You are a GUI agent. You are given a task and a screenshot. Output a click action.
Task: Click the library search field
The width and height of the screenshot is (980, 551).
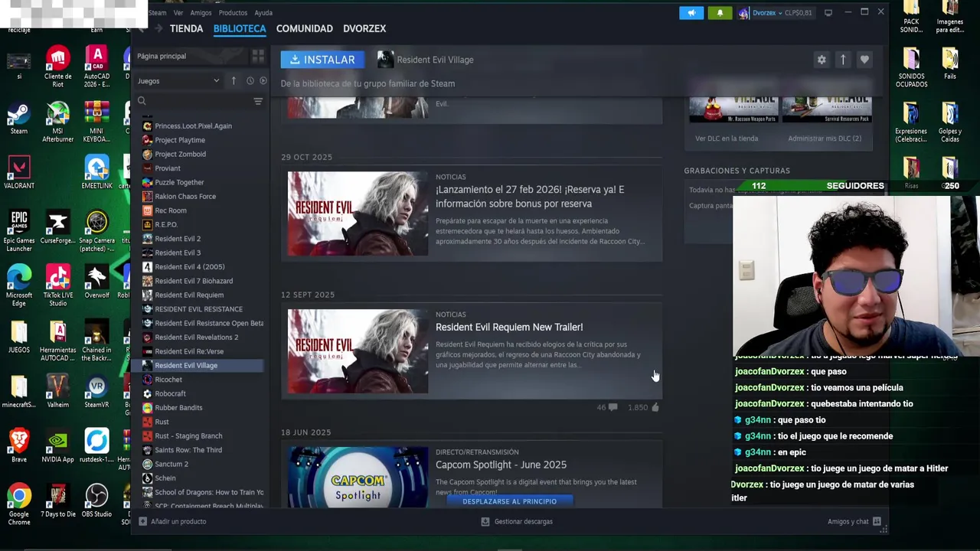click(x=193, y=101)
